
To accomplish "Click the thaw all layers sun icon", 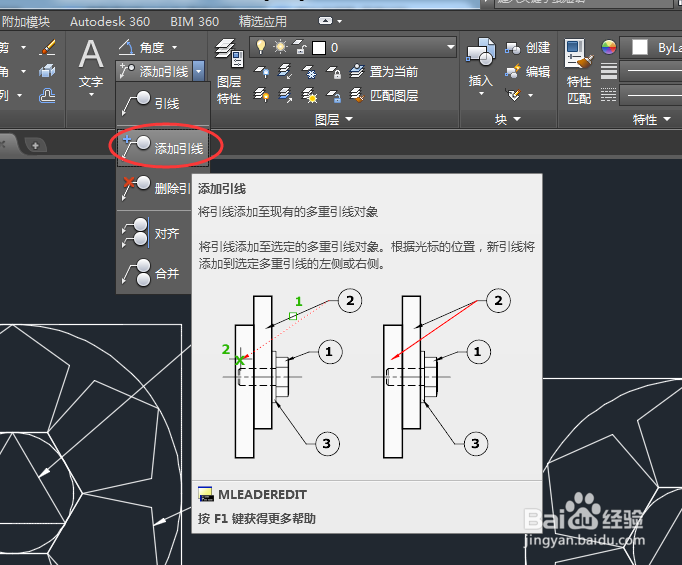I will 310,95.
